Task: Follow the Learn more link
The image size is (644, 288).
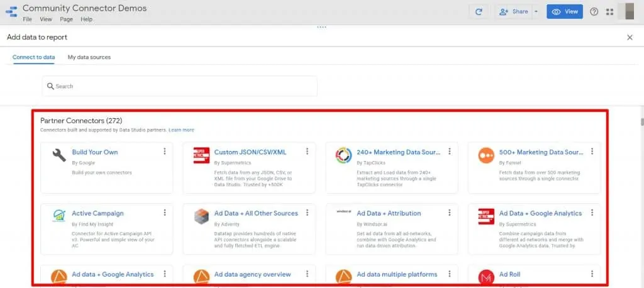Action: click(181, 130)
